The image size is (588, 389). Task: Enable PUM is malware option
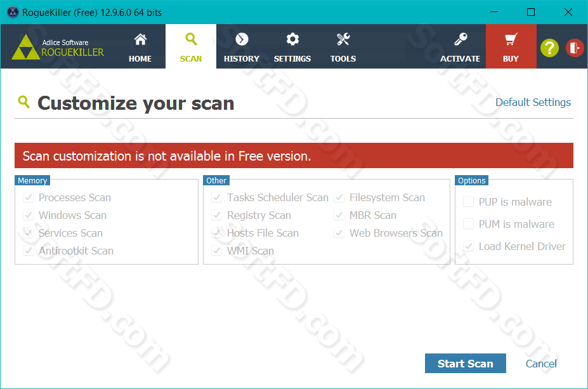click(x=468, y=224)
